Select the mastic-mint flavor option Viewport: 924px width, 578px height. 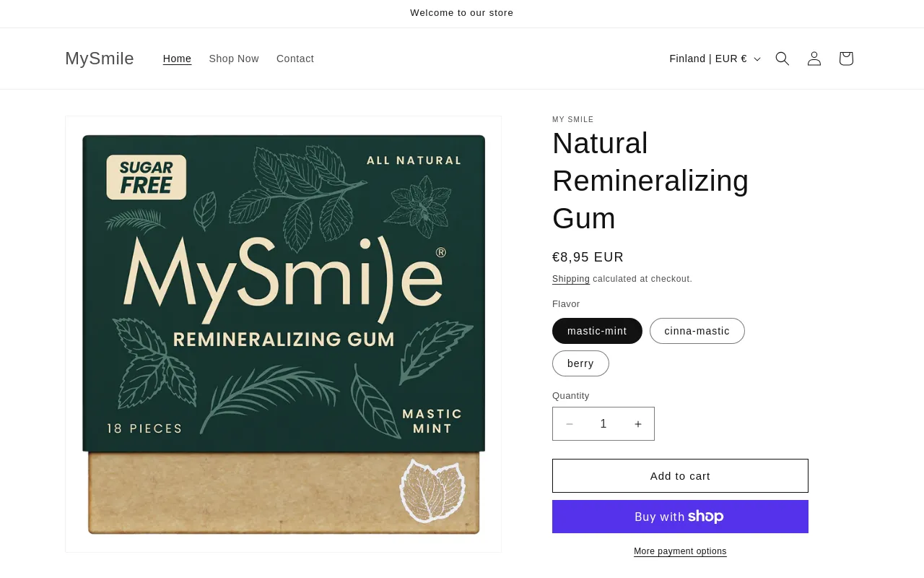pyautogui.click(x=597, y=331)
